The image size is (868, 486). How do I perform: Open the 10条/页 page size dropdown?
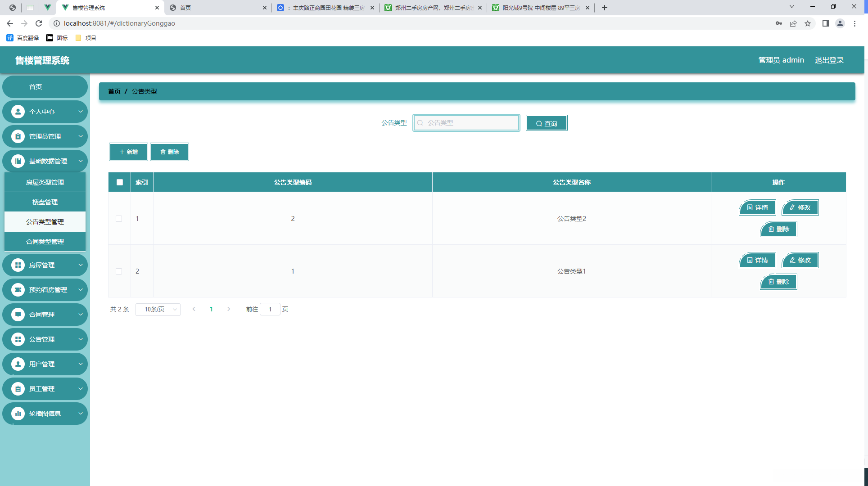tap(158, 309)
